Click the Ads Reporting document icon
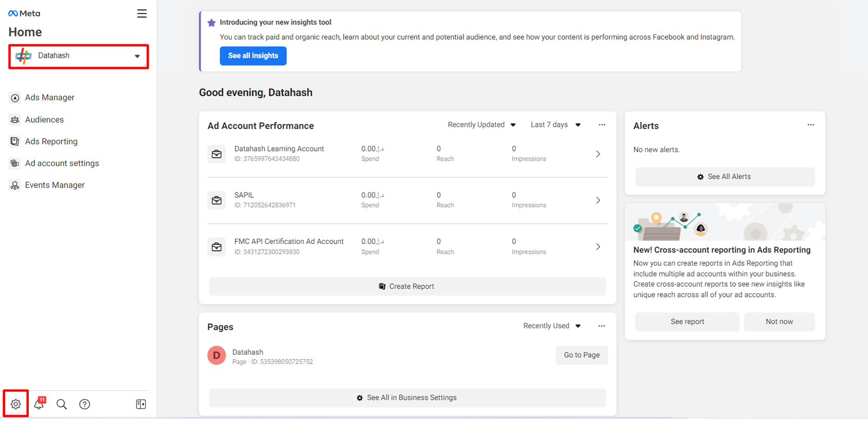Viewport: 868px width, 421px height. click(x=15, y=141)
